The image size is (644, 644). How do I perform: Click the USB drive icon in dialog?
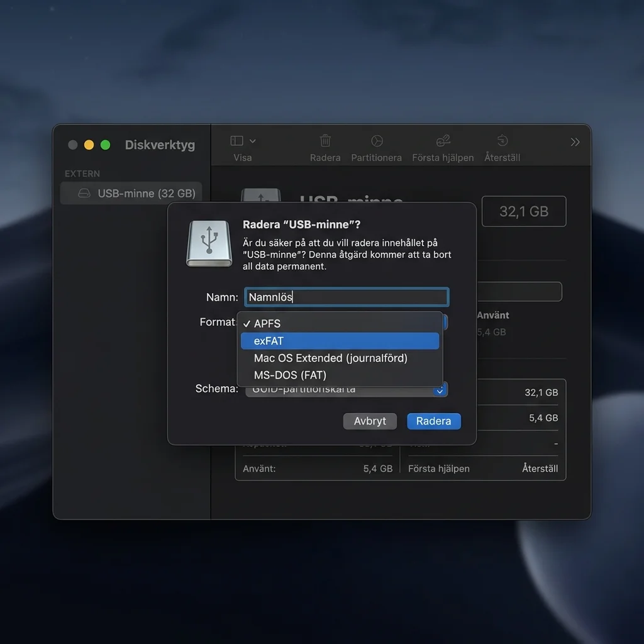tap(209, 244)
